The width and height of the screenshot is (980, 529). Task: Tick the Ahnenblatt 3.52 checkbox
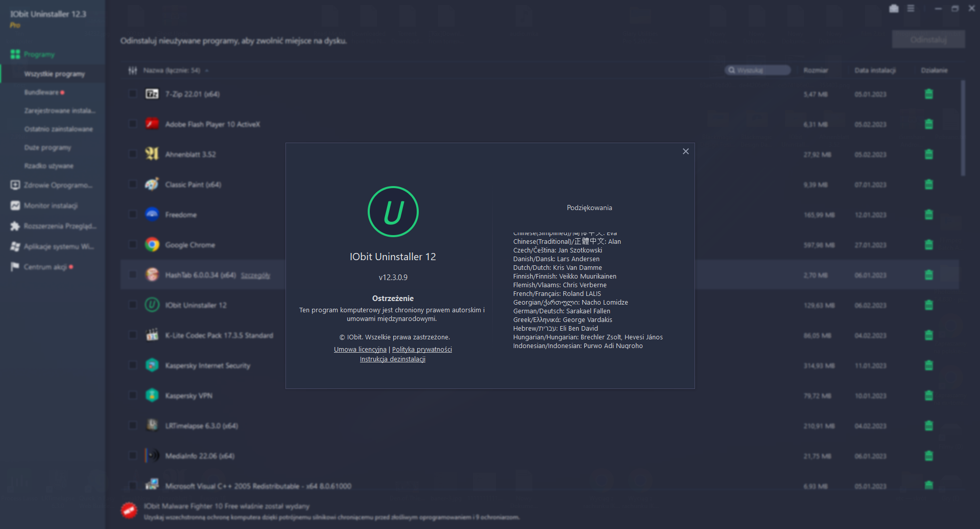click(x=133, y=154)
